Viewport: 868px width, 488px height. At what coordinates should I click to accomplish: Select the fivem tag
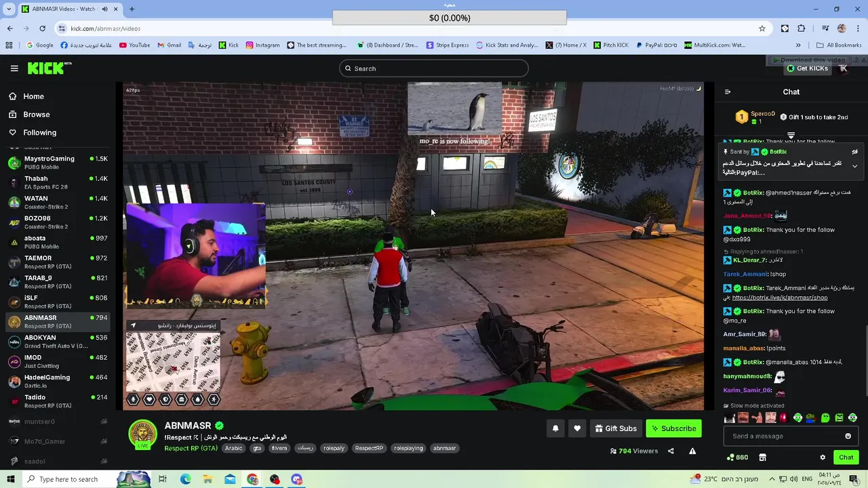[279, 448]
